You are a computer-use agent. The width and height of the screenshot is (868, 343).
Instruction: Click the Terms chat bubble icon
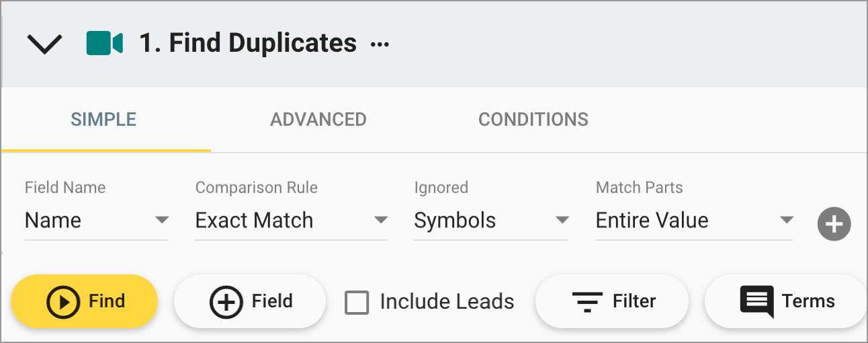click(756, 301)
